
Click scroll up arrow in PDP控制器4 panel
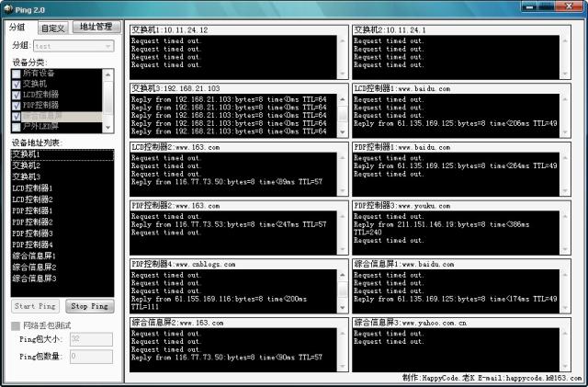(x=342, y=275)
